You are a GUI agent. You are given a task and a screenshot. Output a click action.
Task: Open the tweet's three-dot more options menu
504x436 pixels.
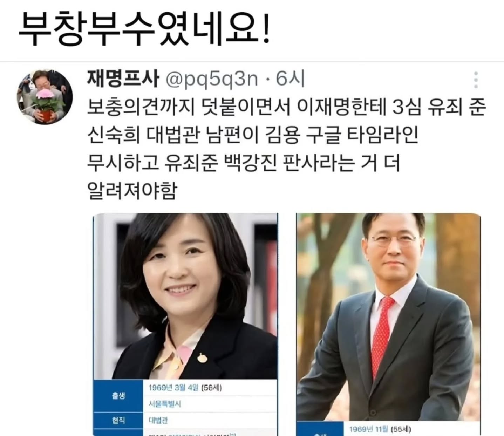coord(476,80)
